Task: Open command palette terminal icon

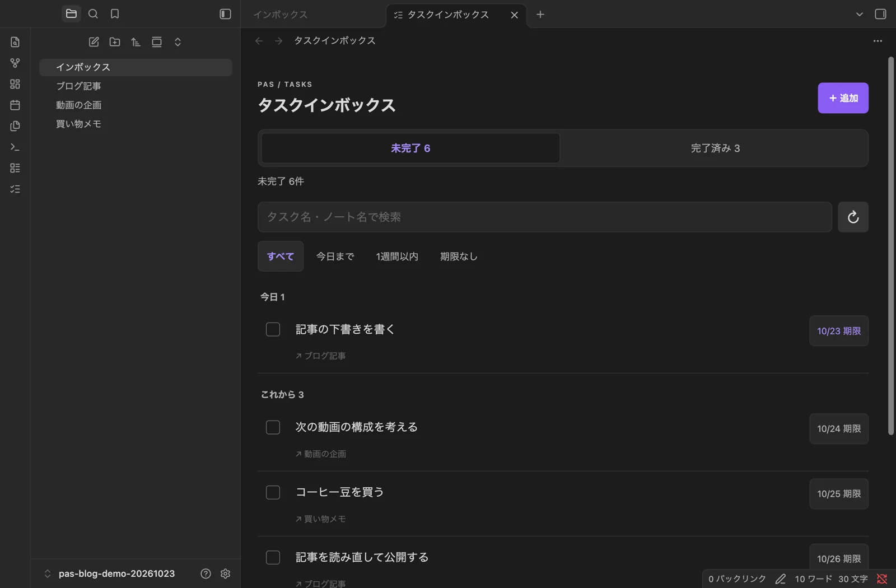Action: coord(15,147)
